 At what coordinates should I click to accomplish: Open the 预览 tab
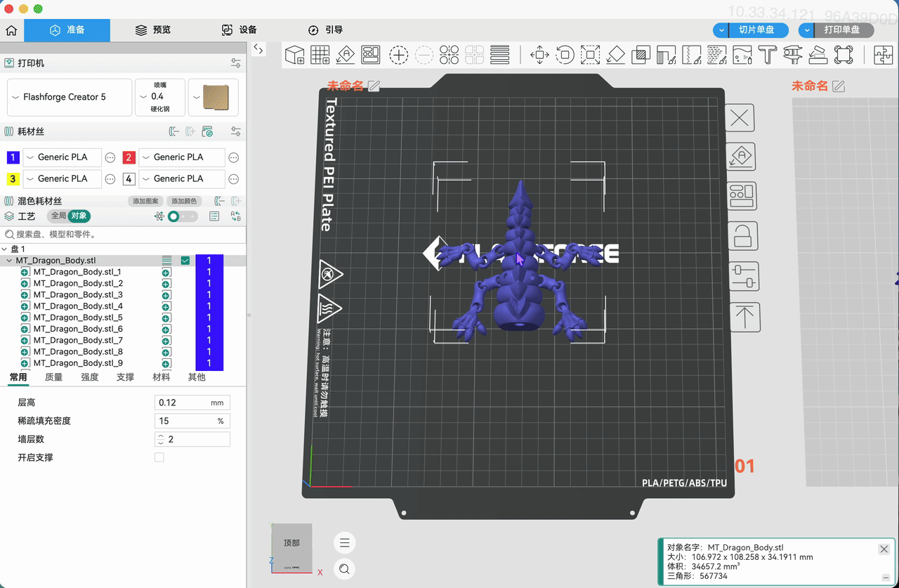(153, 30)
